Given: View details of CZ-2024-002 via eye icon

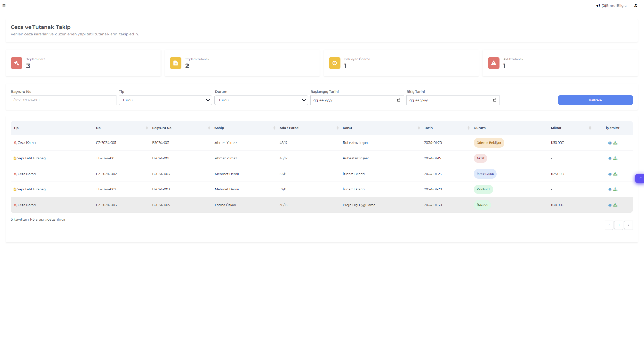Looking at the screenshot, I should [x=610, y=174].
